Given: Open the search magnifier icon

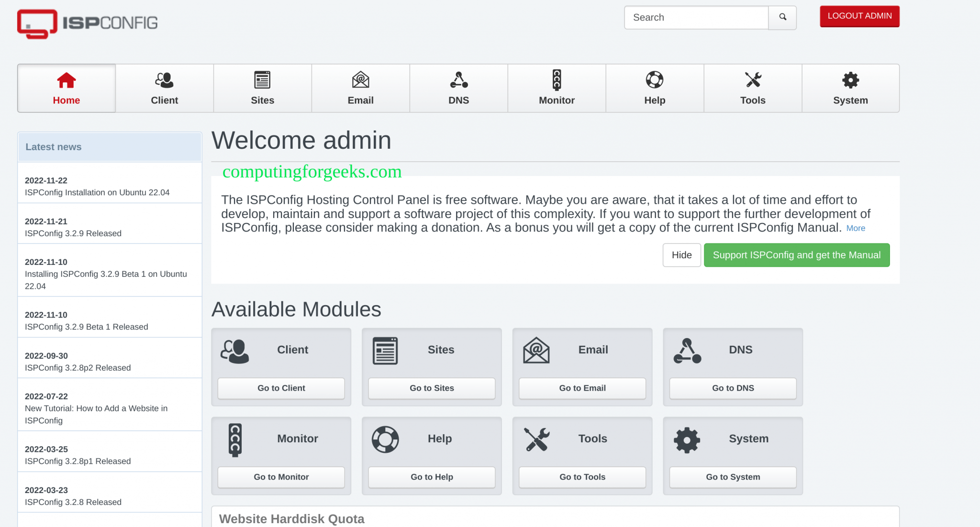Looking at the screenshot, I should [782, 17].
